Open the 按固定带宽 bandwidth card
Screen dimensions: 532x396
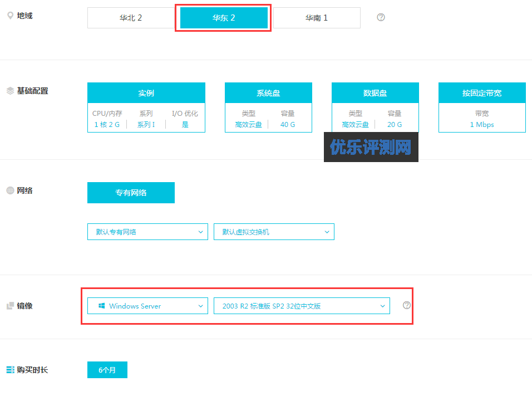tap(482, 107)
